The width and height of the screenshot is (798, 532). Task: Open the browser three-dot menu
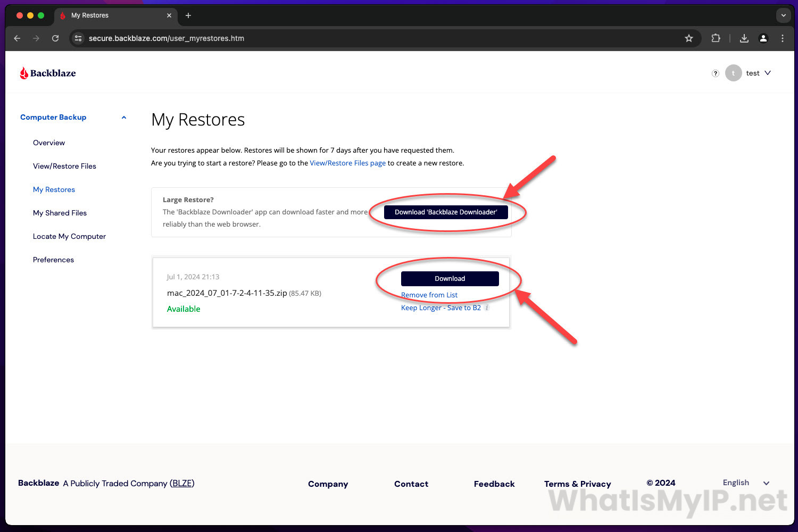[782, 38]
